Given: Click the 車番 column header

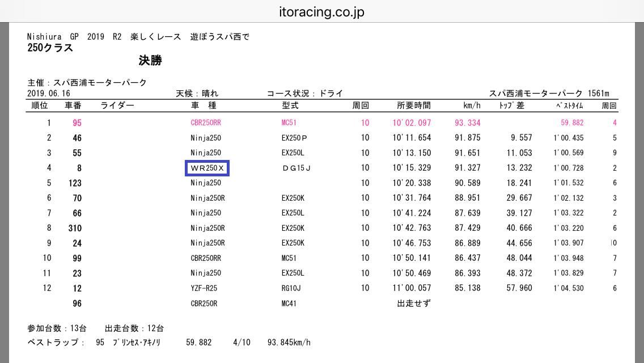Looking at the screenshot, I should (73, 105).
